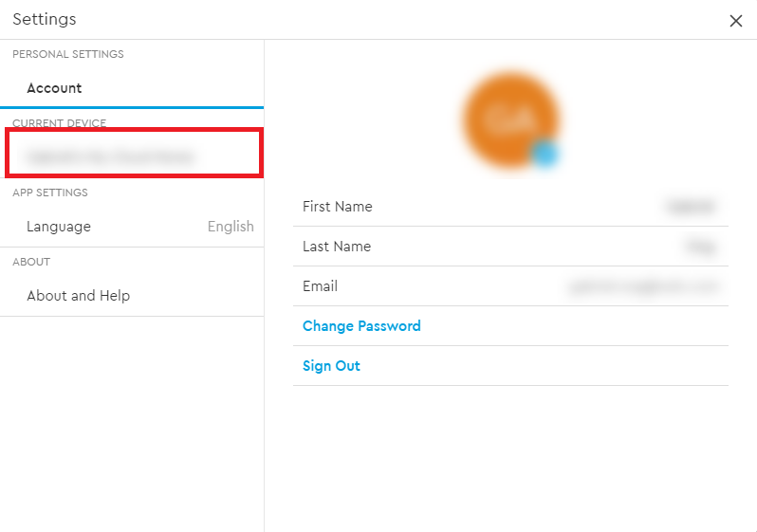The height and width of the screenshot is (532, 757).
Task: Click the Last Name label
Action: pyautogui.click(x=337, y=247)
